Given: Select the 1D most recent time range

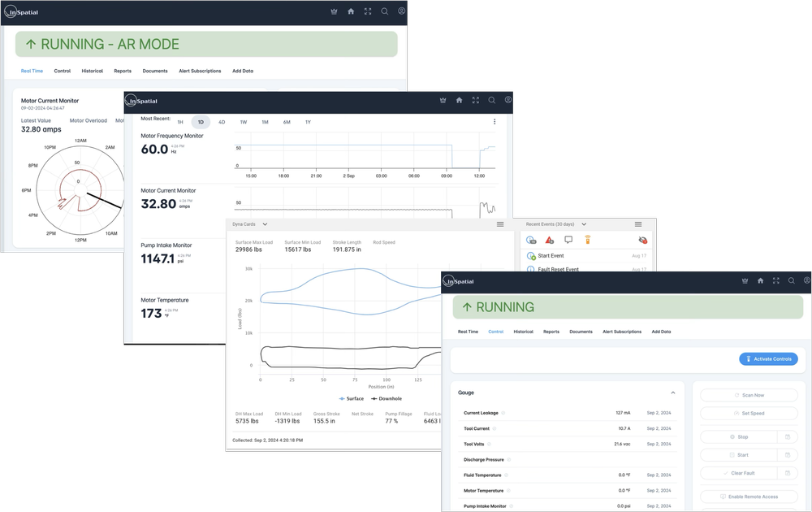Looking at the screenshot, I should [x=201, y=122].
